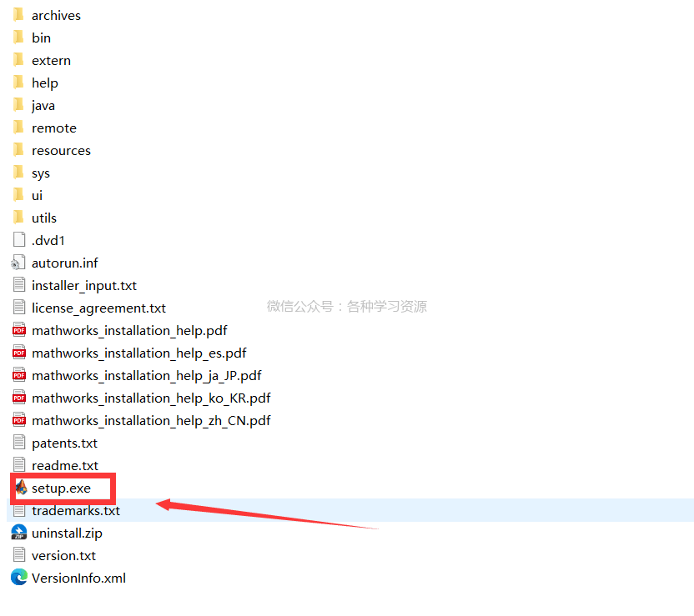694x616 pixels.
Task: Click the java folder name
Action: pyautogui.click(x=43, y=105)
